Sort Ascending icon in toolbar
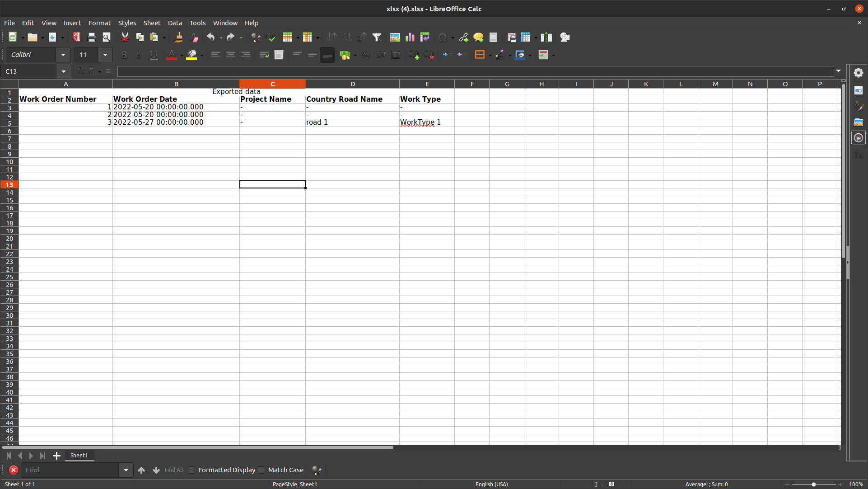 pyautogui.click(x=347, y=38)
